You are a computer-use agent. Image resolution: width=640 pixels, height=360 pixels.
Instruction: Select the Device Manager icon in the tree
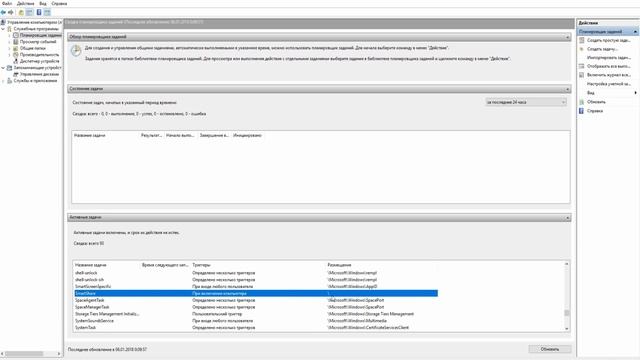[x=16, y=61]
